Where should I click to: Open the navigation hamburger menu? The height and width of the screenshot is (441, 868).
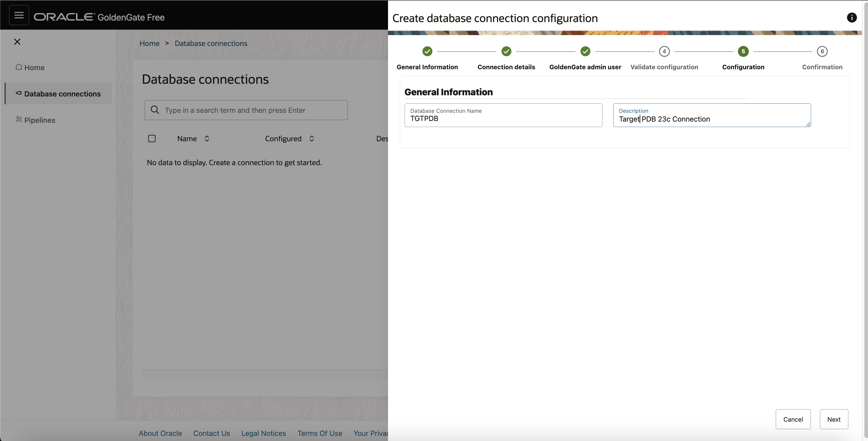point(18,15)
